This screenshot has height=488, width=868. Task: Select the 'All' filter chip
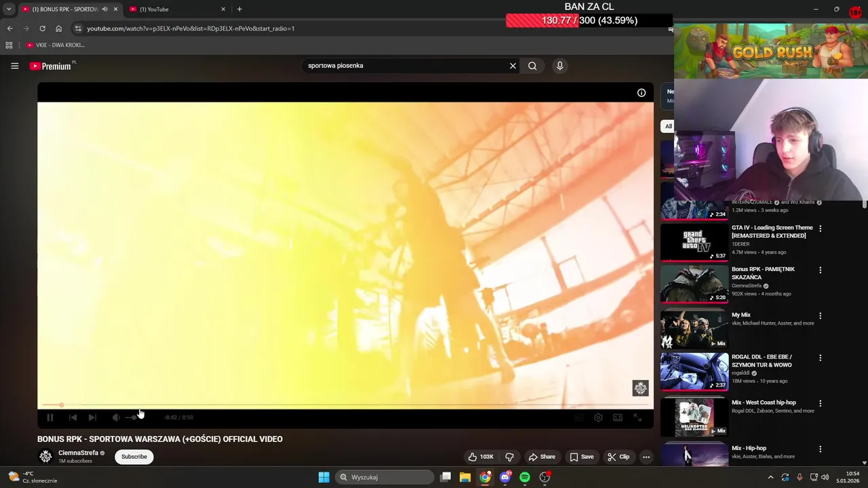pyautogui.click(x=668, y=126)
